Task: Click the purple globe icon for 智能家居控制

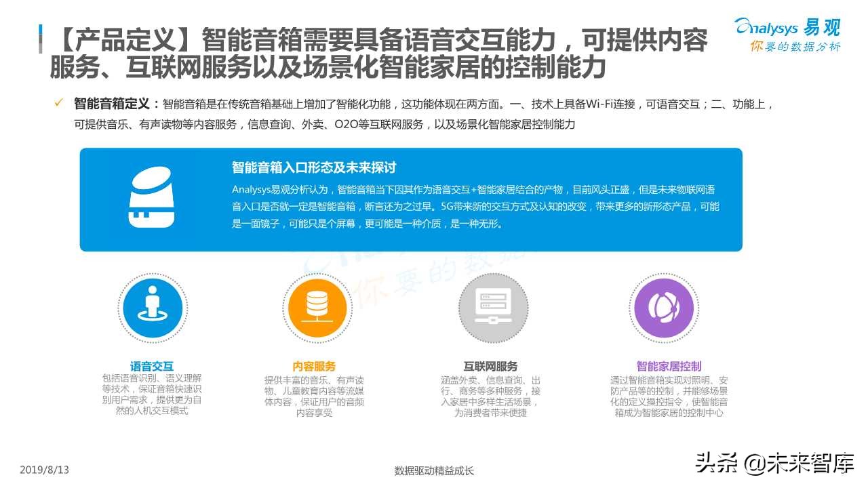Action: (664, 306)
